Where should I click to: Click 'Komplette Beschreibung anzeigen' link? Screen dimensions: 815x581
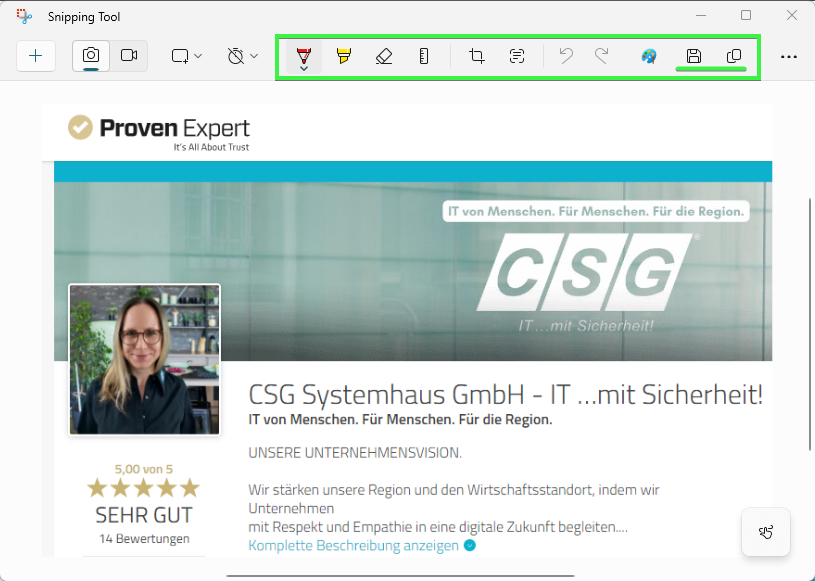353,546
